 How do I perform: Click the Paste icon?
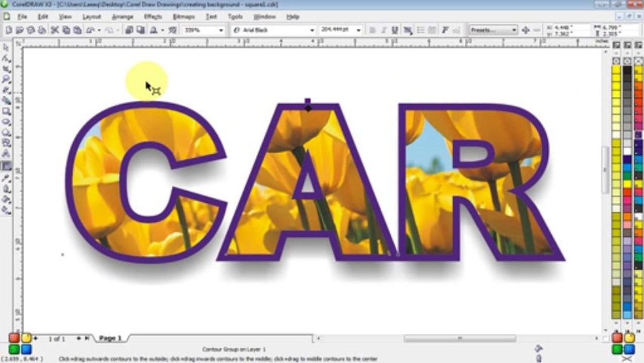77,30
